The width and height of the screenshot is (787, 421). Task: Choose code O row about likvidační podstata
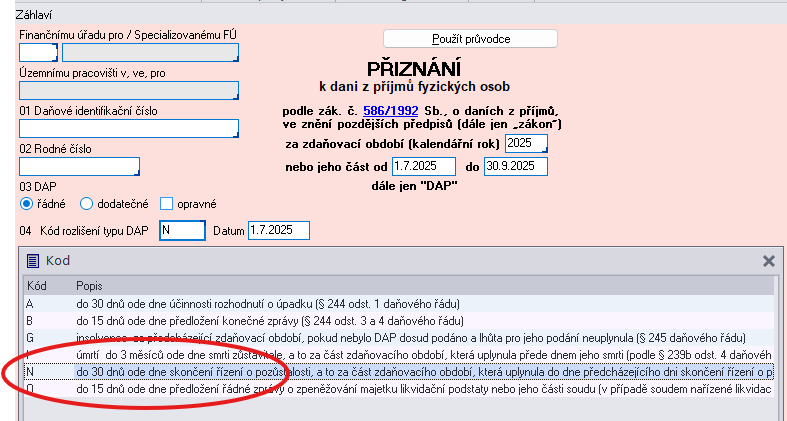coord(400,389)
